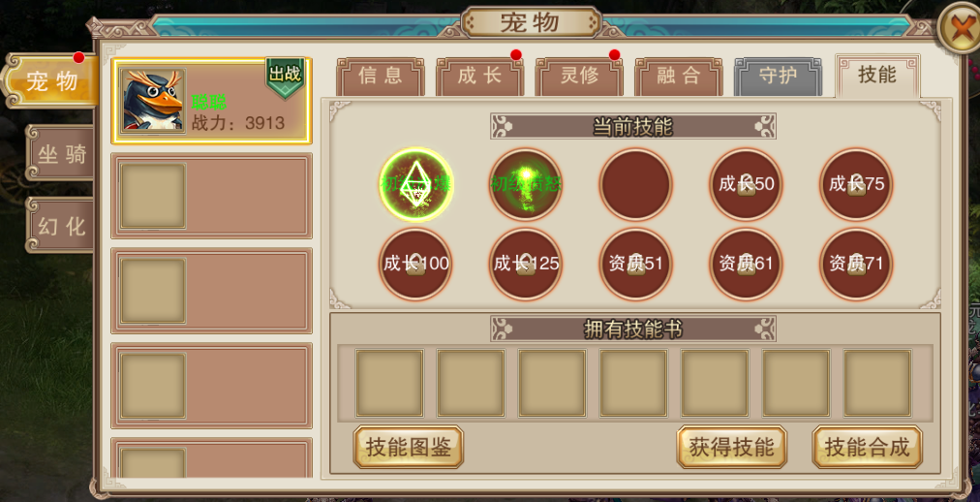Click the 技能合成 button

point(868,447)
